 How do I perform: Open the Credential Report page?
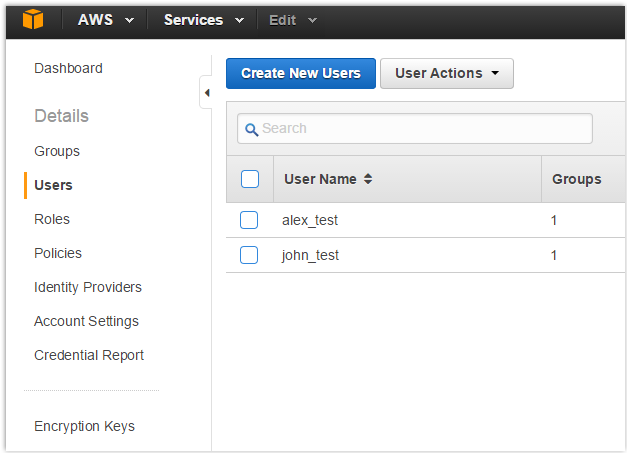click(89, 355)
